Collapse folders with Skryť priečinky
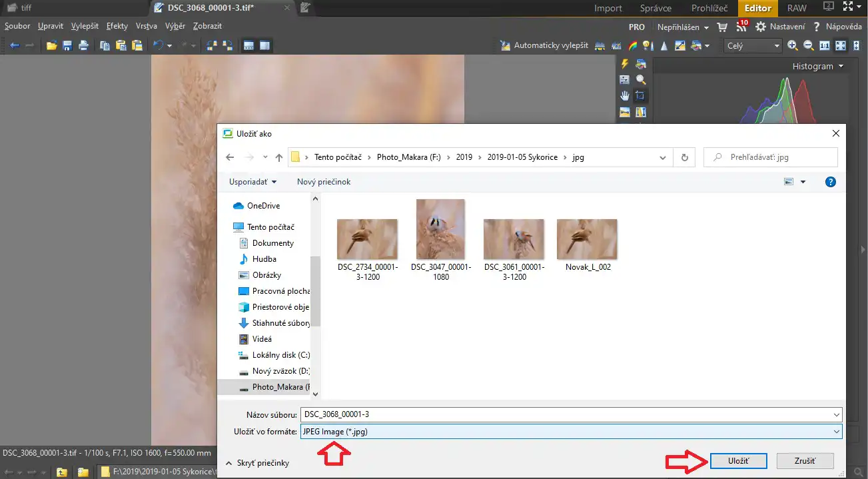The height and width of the screenshot is (479, 868). tap(257, 463)
